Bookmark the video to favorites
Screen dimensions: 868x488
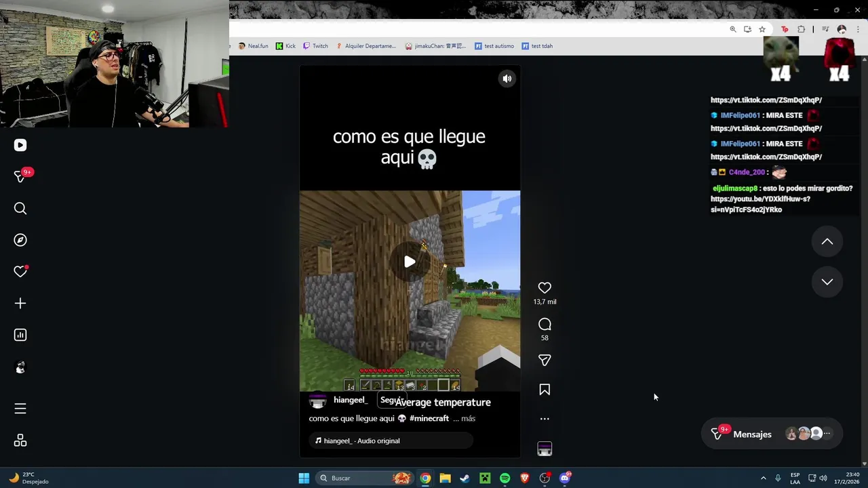545,390
